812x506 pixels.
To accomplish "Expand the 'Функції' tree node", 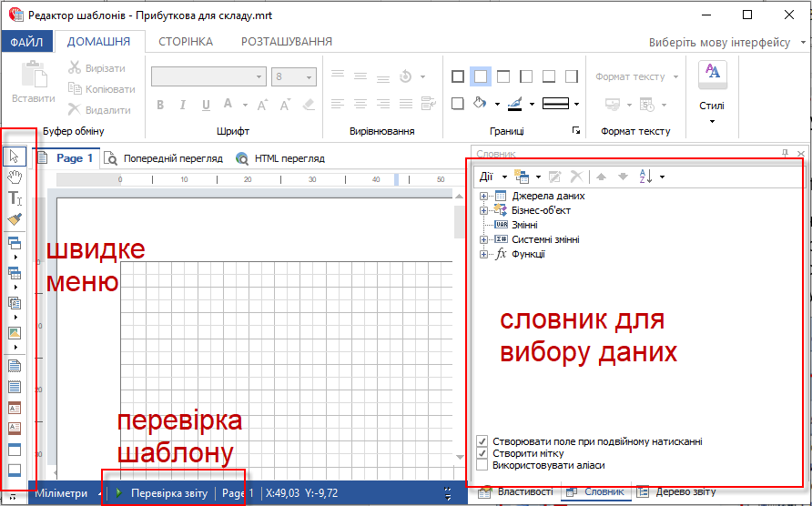I will pos(483,254).
